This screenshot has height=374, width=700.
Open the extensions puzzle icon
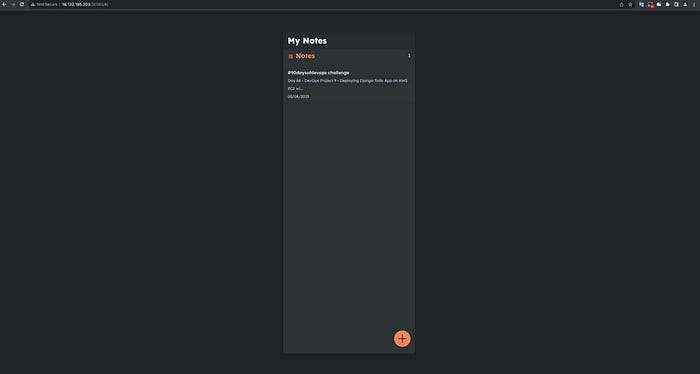[x=667, y=4]
